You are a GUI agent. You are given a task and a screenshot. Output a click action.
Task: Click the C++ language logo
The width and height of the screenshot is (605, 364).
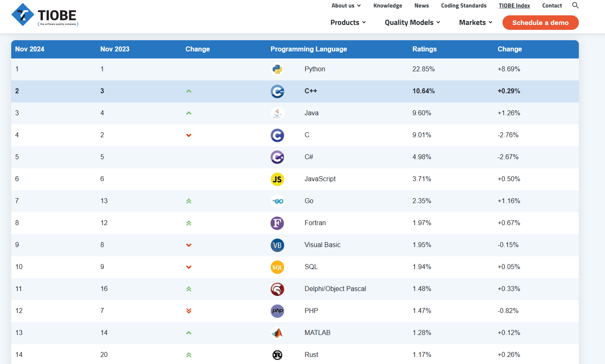coord(277,91)
